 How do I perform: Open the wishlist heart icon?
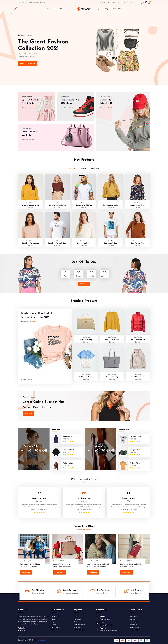click(145, 3)
